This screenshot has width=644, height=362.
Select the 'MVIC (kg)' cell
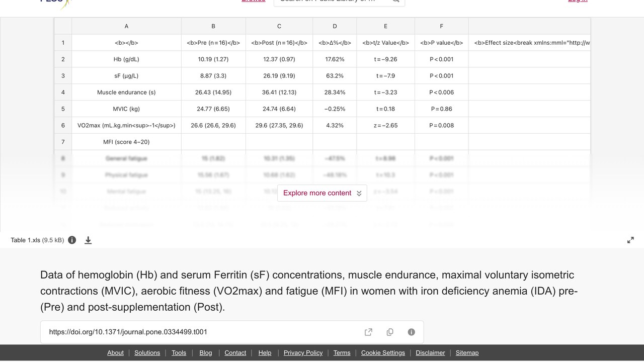point(126,109)
